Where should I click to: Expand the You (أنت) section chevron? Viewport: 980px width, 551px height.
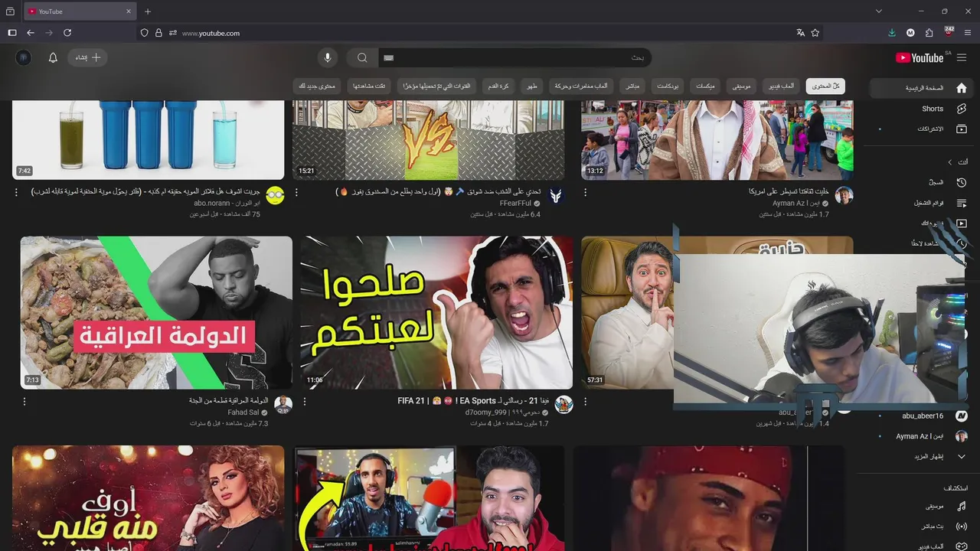click(x=950, y=162)
